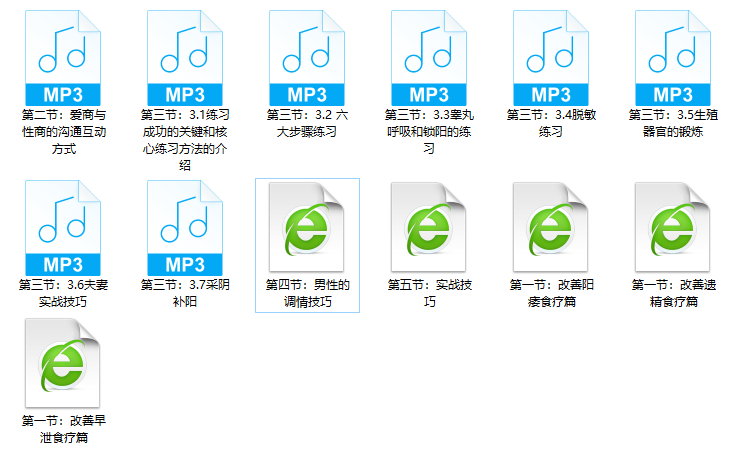This screenshot has height=461, width=735.
Task: Choose the MP3 icon for 第三节：3.4脱敏练习
Action: 551,58
